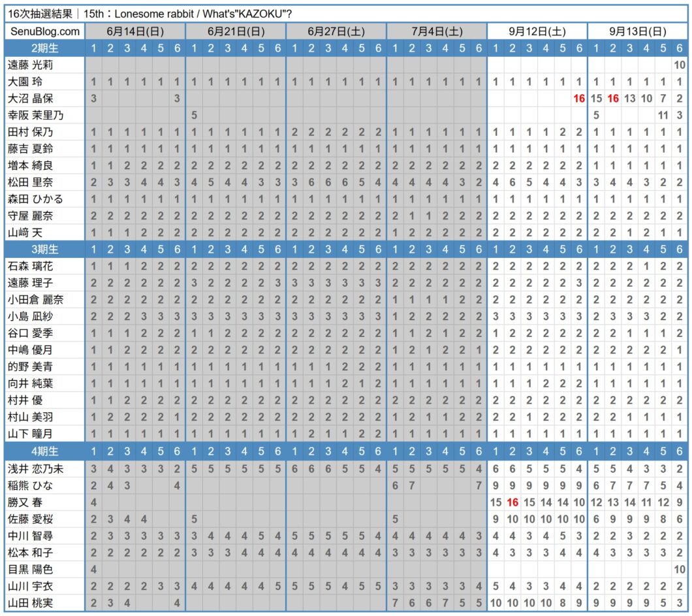Select the name 浅井 恋乃未
The width and height of the screenshot is (692, 616).
click(x=35, y=469)
